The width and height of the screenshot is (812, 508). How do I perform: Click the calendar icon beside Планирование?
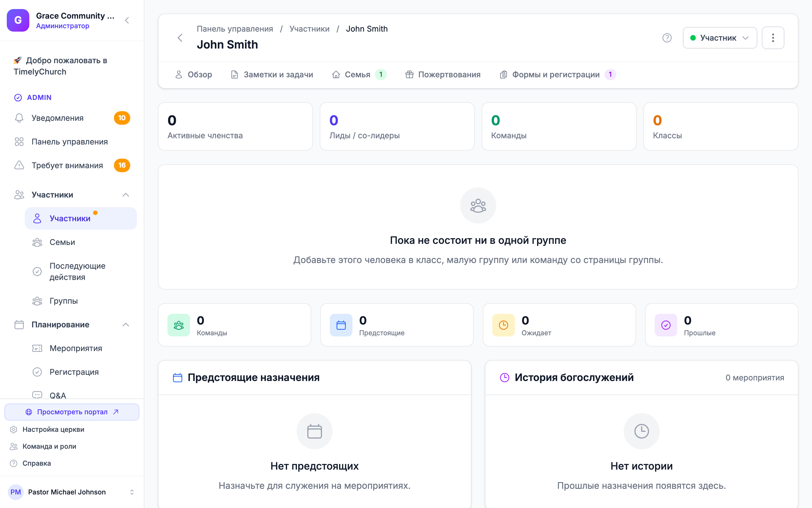[x=19, y=325]
